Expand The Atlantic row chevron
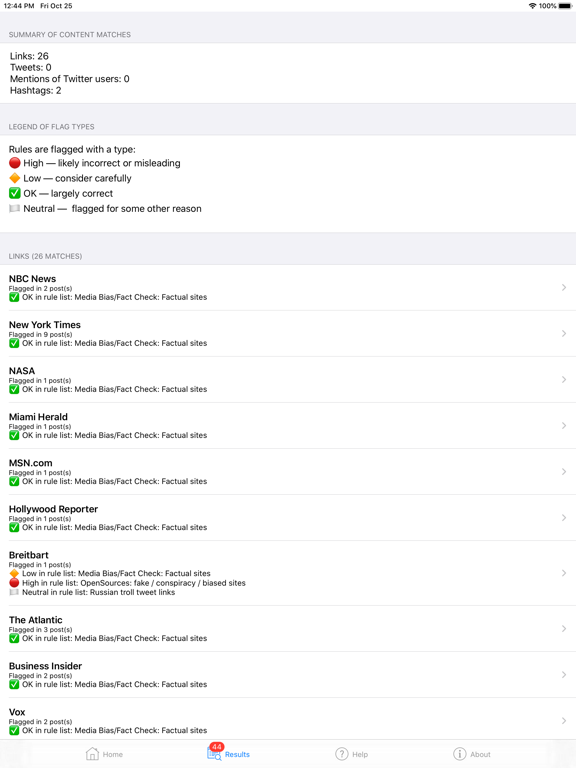This screenshot has height=768, width=576. click(x=564, y=628)
